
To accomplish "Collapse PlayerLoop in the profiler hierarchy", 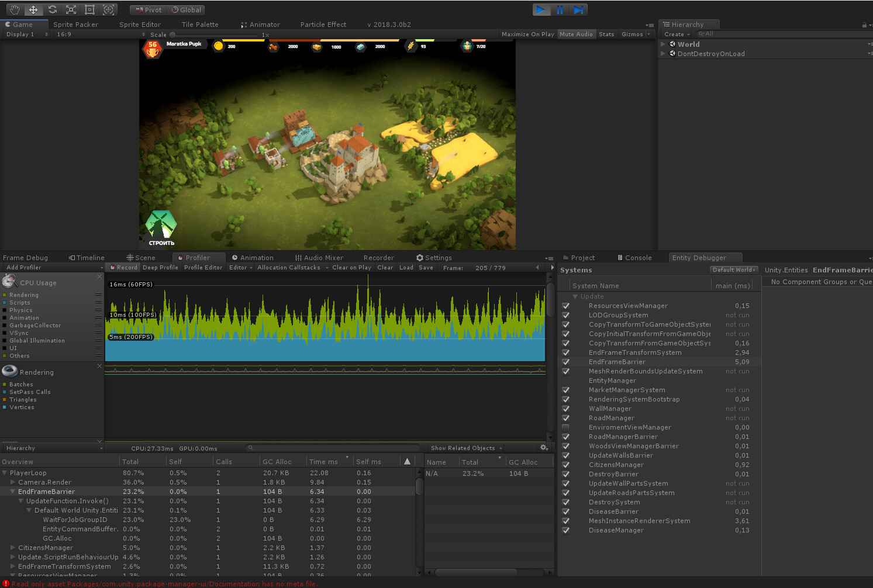I will pyautogui.click(x=5, y=472).
